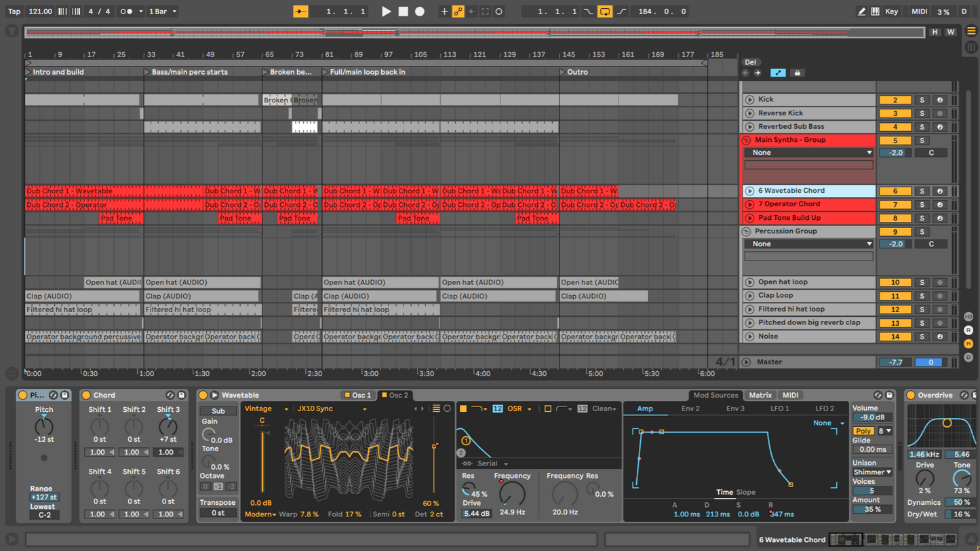Select the Pad Tone Build Up track
980x551 pixels.
click(x=808, y=218)
